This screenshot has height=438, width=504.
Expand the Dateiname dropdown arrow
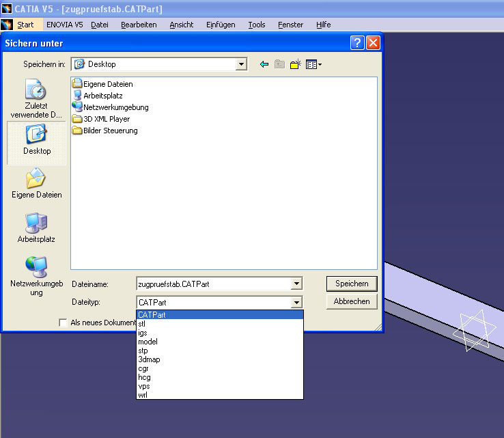(x=296, y=284)
